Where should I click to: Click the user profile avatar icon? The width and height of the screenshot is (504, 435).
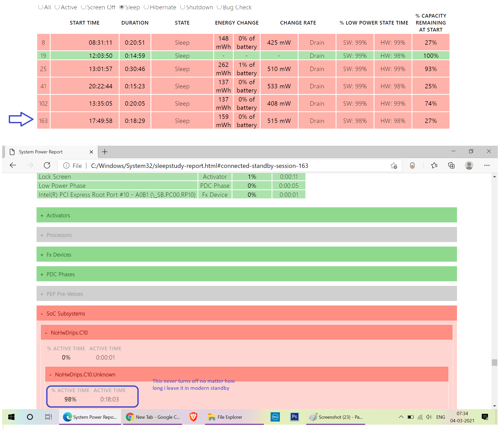point(469,165)
